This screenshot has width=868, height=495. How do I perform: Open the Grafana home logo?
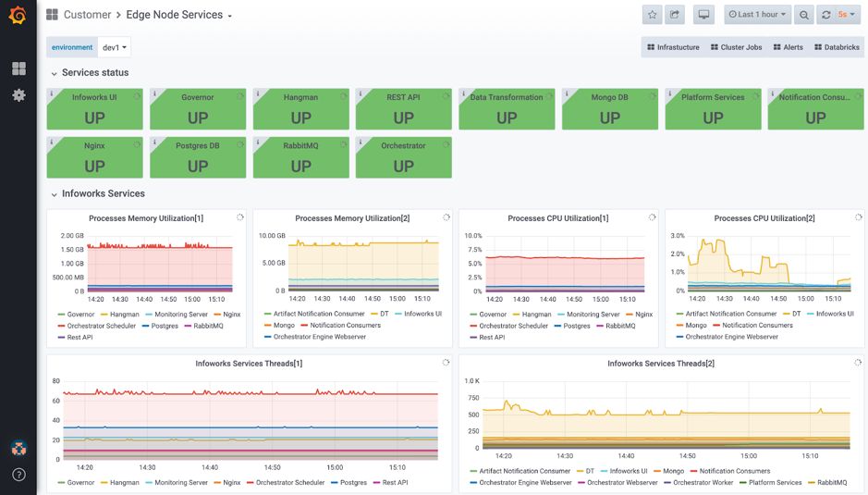[18, 15]
